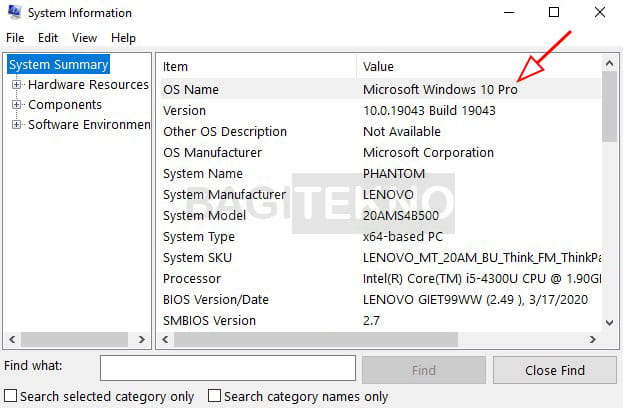Maximize the System Information window
This screenshot has width=623, height=408.
pyautogui.click(x=554, y=12)
